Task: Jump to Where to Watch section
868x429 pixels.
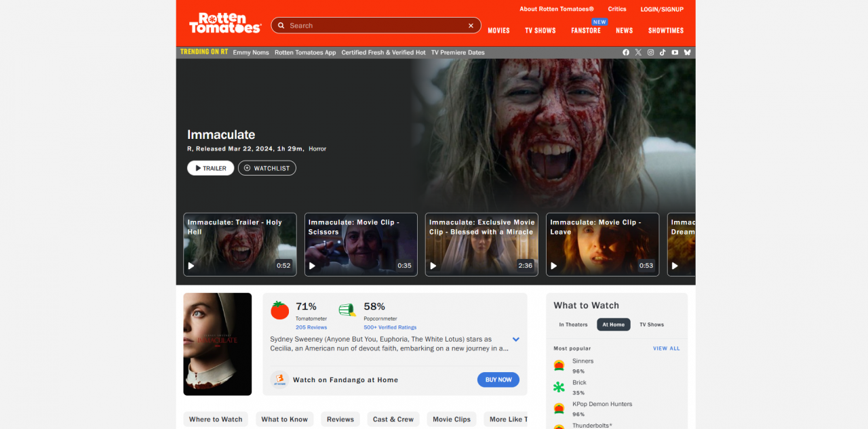Action: point(216,420)
